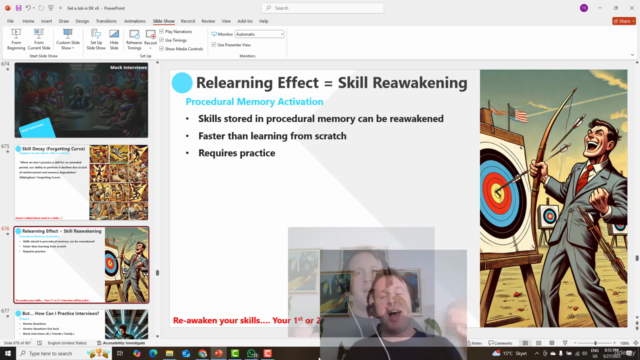Image resolution: width=640 pixels, height=360 pixels.
Task: Click the Hide Slide button
Action: [114, 40]
